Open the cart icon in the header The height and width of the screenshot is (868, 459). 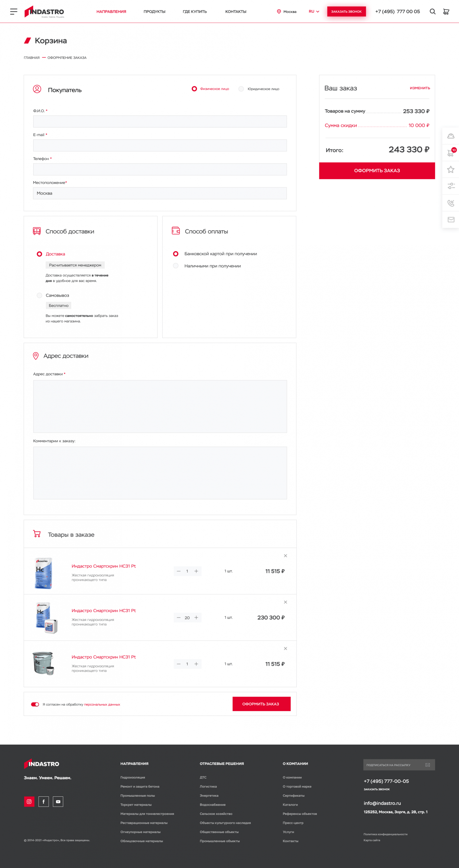point(446,12)
